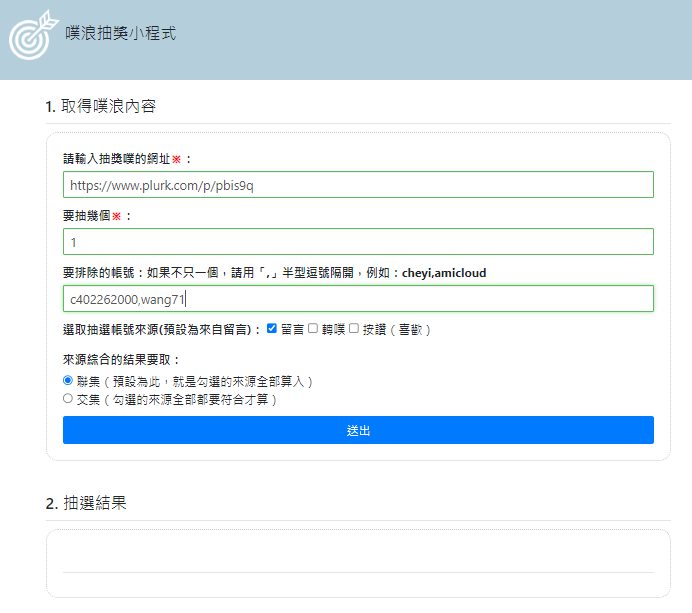Click the 1. 取得噗浪內容 heading
Image resolution: width=692 pixels, height=613 pixels.
coord(101,106)
